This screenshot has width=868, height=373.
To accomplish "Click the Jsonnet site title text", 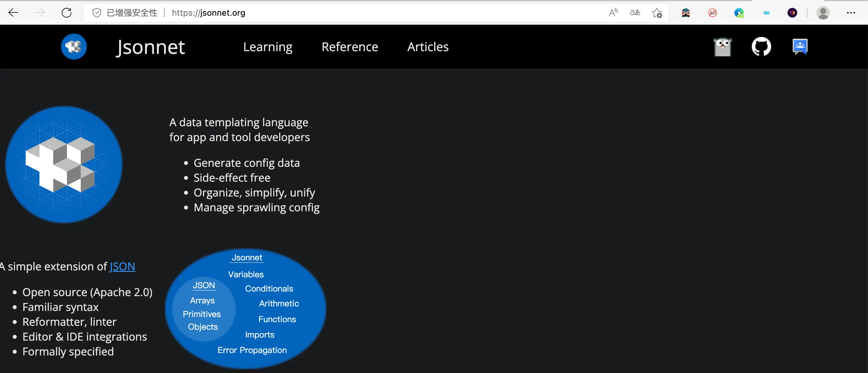I will (x=150, y=47).
